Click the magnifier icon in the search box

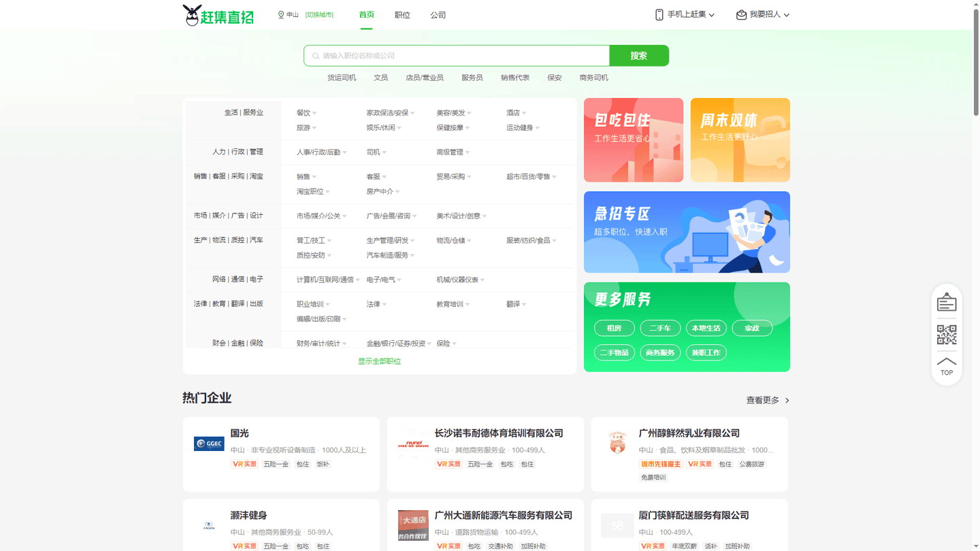[316, 56]
